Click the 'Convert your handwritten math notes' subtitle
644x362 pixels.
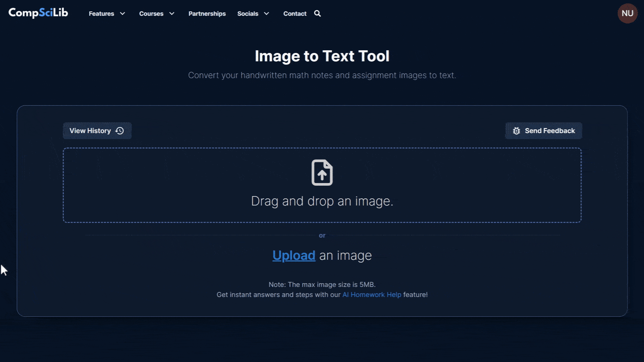322,75
